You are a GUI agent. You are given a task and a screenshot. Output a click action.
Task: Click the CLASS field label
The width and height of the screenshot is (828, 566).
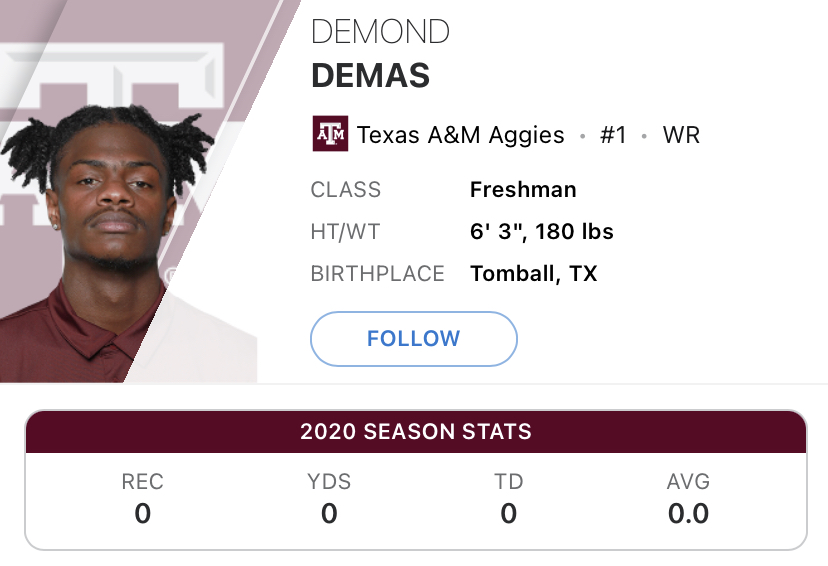click(x=346, y=190)
